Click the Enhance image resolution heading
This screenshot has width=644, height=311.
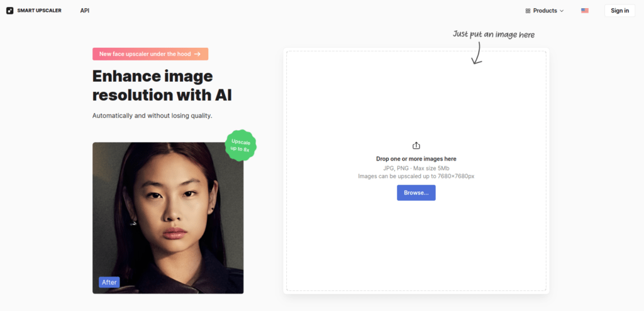click(x=162, y=86)
